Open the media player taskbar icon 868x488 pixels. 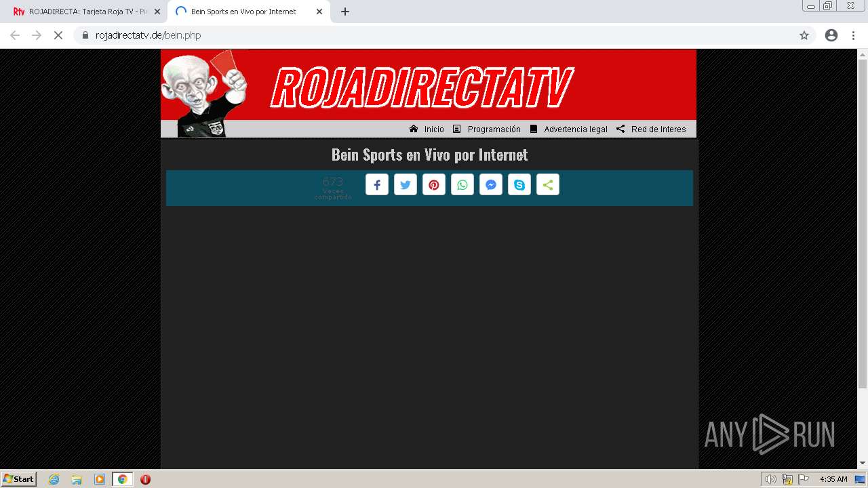pyautogui.click(x=100, y=479)
